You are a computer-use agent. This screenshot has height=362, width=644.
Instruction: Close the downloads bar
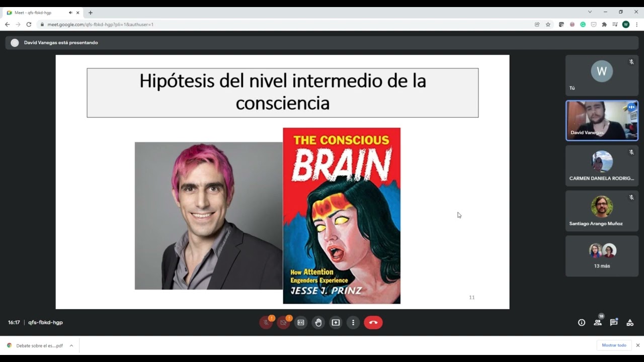pos(638,345)
